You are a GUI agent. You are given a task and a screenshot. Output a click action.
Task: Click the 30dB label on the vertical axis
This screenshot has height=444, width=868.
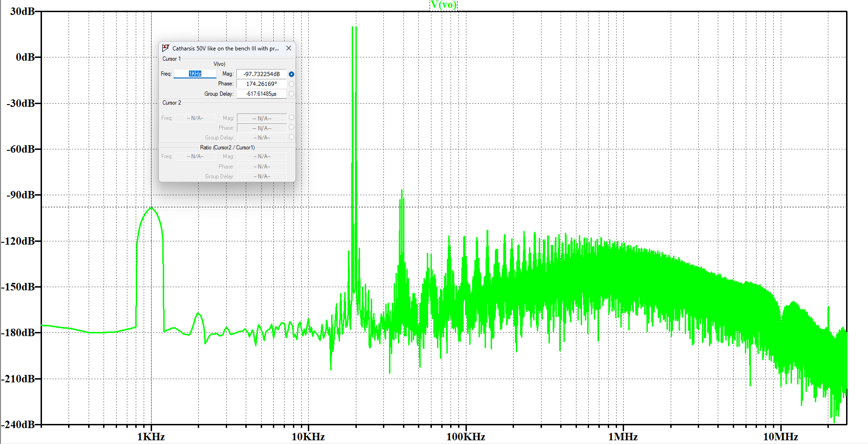point(22,11)
